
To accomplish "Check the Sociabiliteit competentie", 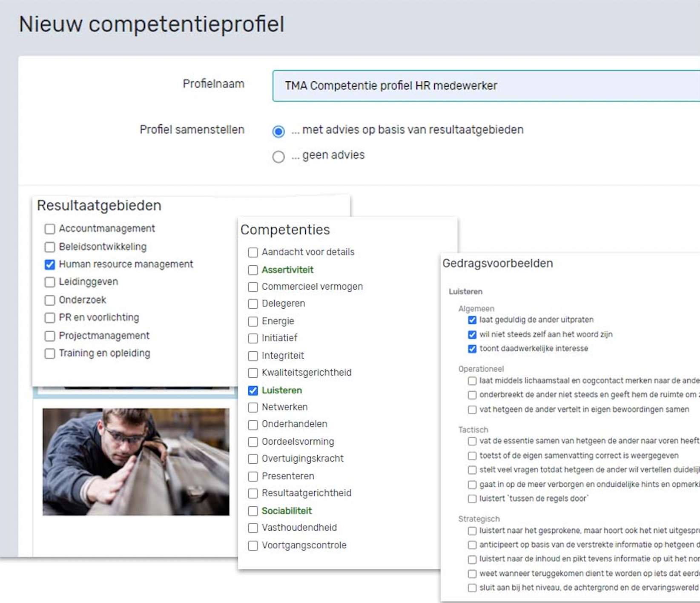I will pyautogui.click(x=252, y=511).
